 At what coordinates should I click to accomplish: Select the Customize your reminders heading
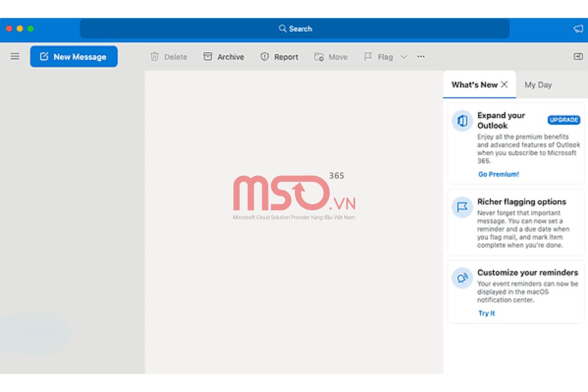[x=528, y=272]
